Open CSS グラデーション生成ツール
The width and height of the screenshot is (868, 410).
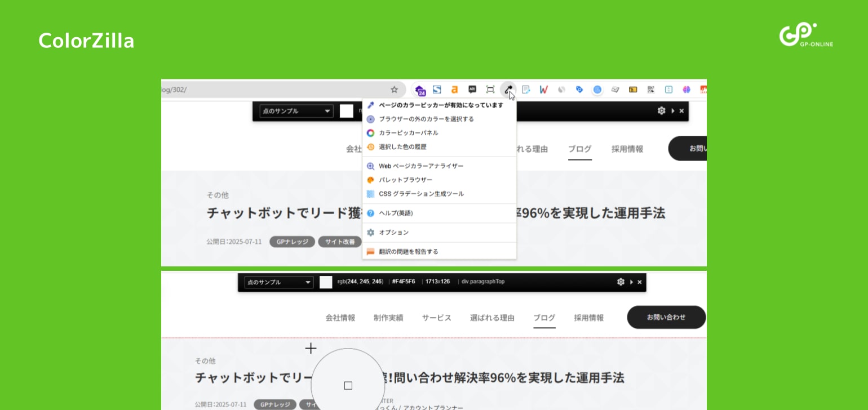point(439,194)
